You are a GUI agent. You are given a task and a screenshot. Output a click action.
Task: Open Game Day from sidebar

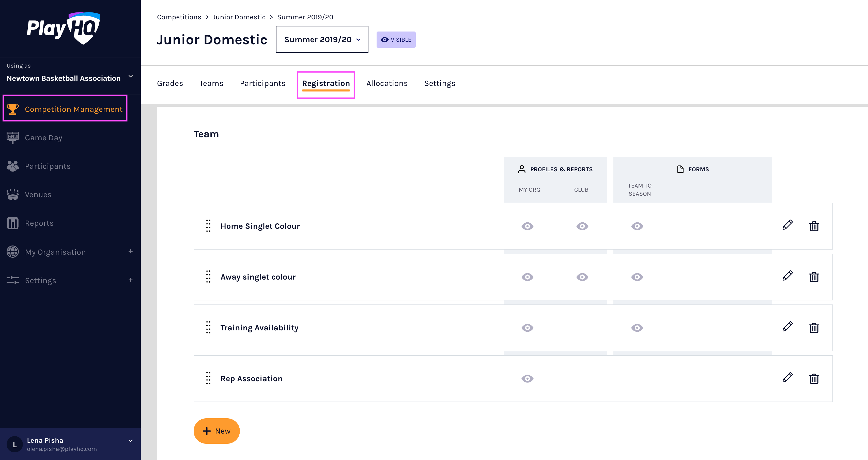point(43,138)
